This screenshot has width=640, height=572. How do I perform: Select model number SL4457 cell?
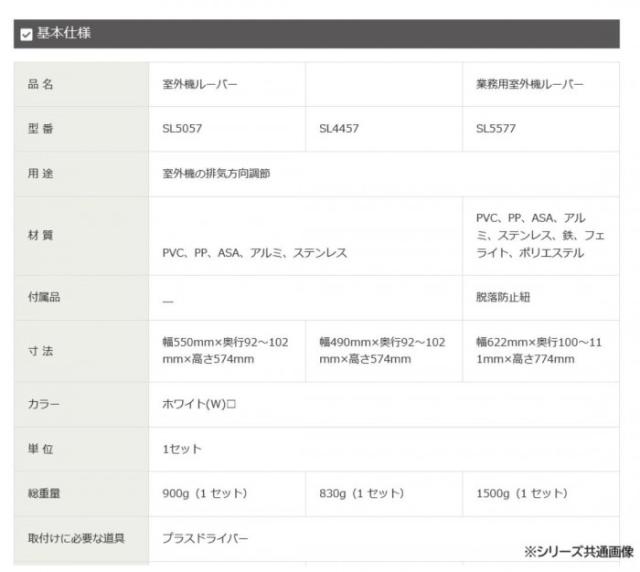click(x=339, y=129)
